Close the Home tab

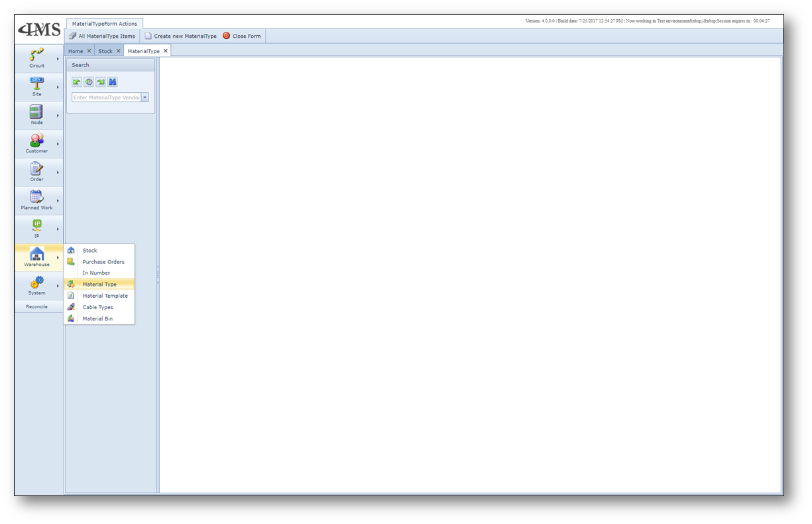89,51
